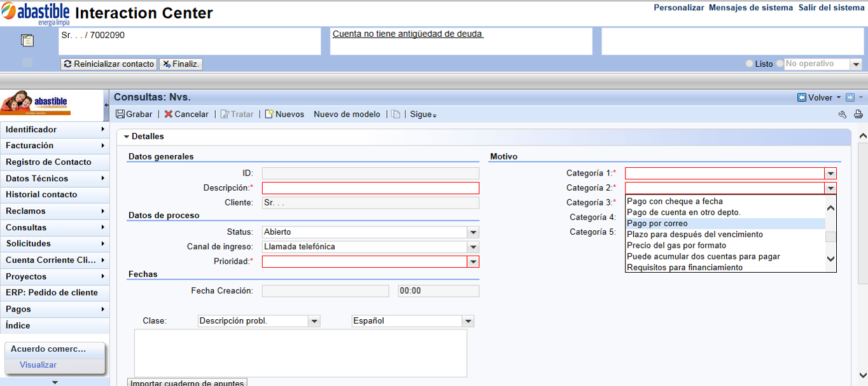The height and width of the screenshot is (386, 868).
Task: Click Nuevo de modelo button
Action: (347, 114)
